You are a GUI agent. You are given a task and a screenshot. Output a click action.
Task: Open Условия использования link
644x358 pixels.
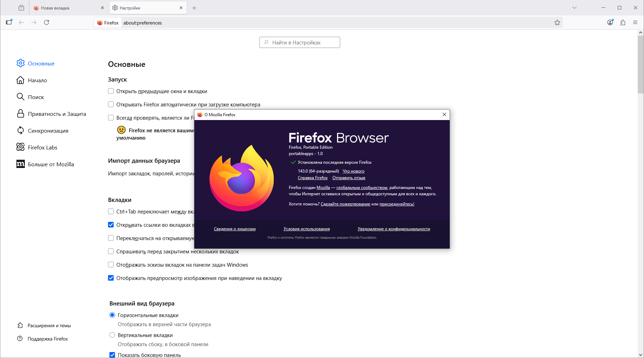coord(307,229)
